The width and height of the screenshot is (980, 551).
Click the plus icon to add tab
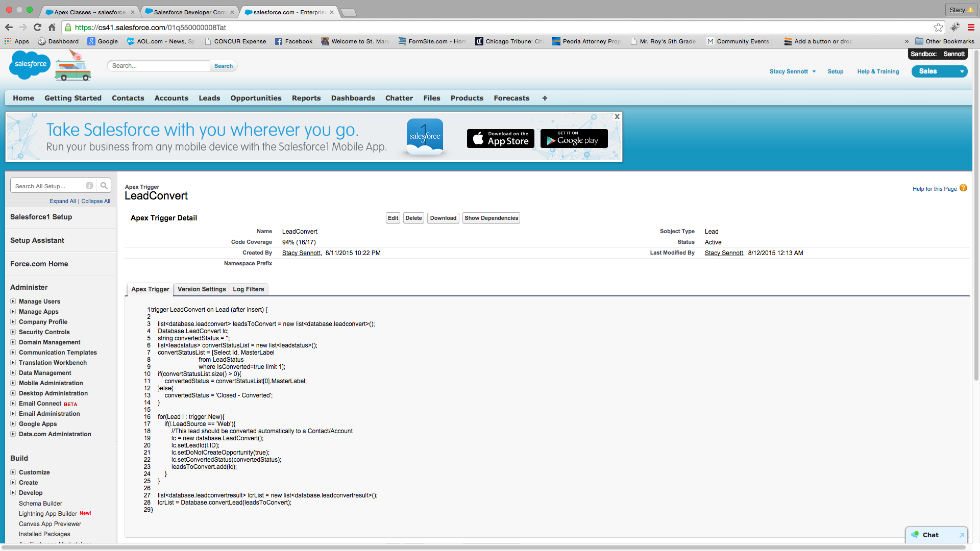click(545, 98)
